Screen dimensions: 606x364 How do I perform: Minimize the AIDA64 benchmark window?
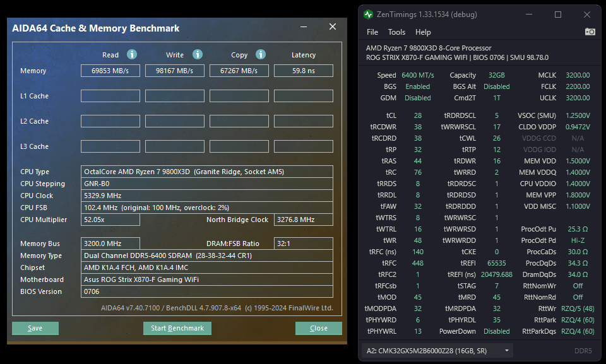point(304,26)
